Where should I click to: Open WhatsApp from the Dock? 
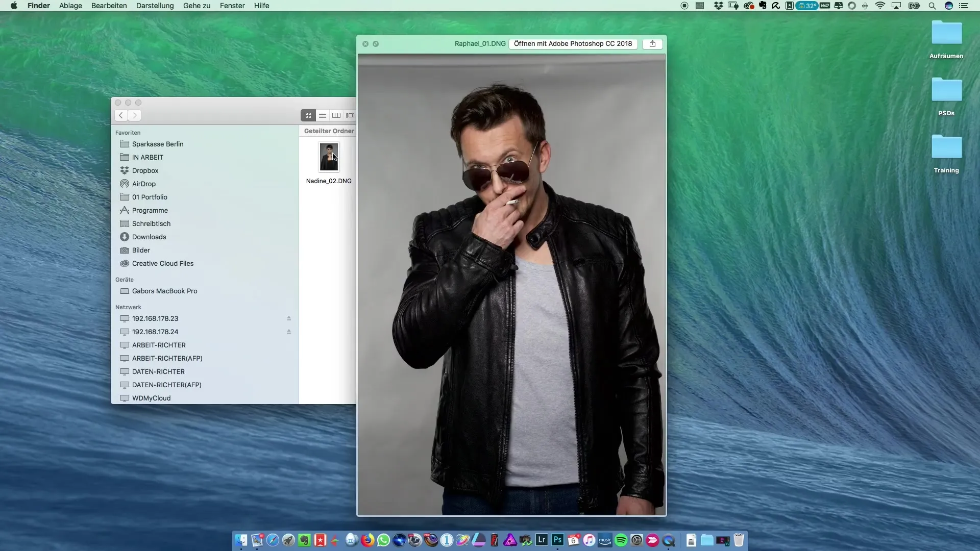coord(383,540)
